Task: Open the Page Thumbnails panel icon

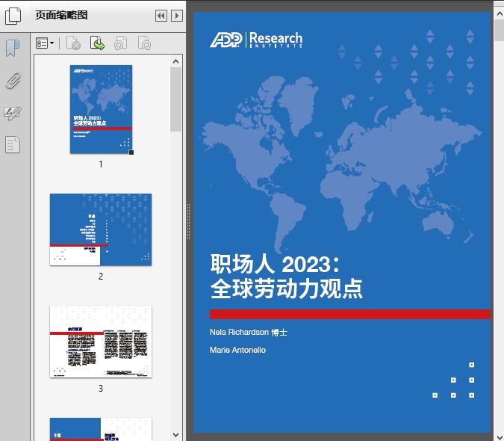Action: (x=13, y=16)
